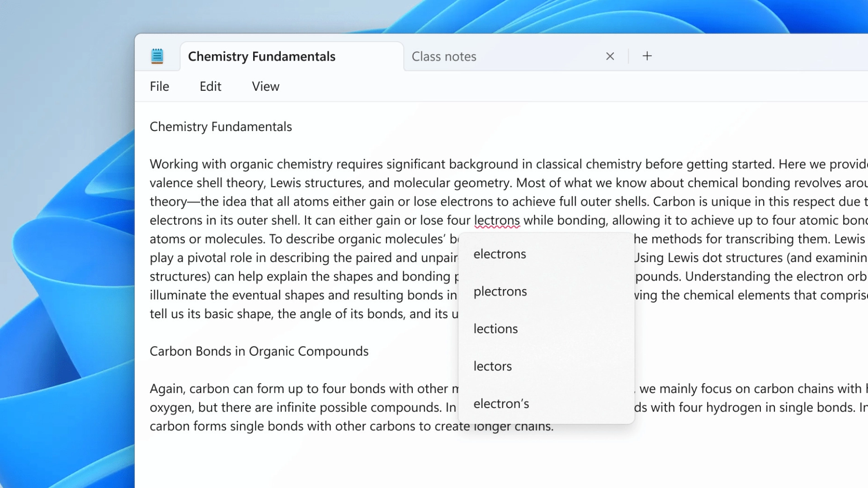Image resolution: width=868 pixels, height=488 pixels.
Task: Select the Chemistry Fundamentals tab
Action: click(x=262, y=56)
